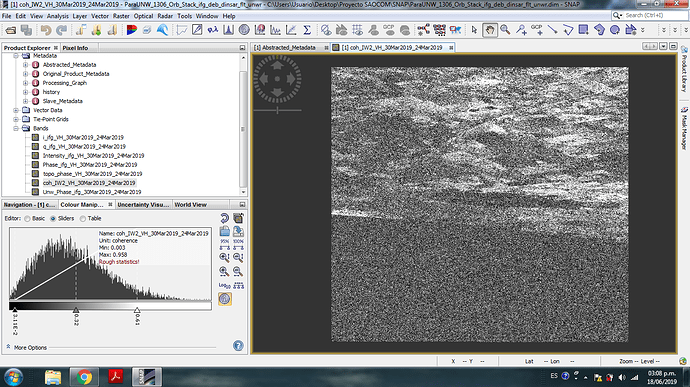Expand the Processing_Graph node
The width and height of the screenshot is (690, 387).
click(x=26, y=83)
